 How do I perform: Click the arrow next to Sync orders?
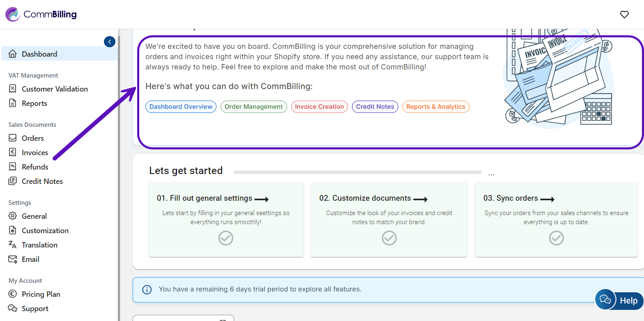tap(547, 199)
